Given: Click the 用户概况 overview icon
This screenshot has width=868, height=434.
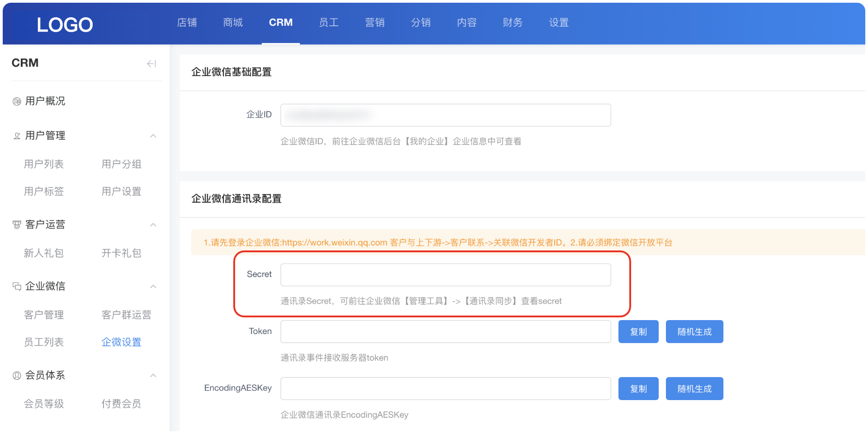Looking at the screenshot, I should [x=17, y=101].
